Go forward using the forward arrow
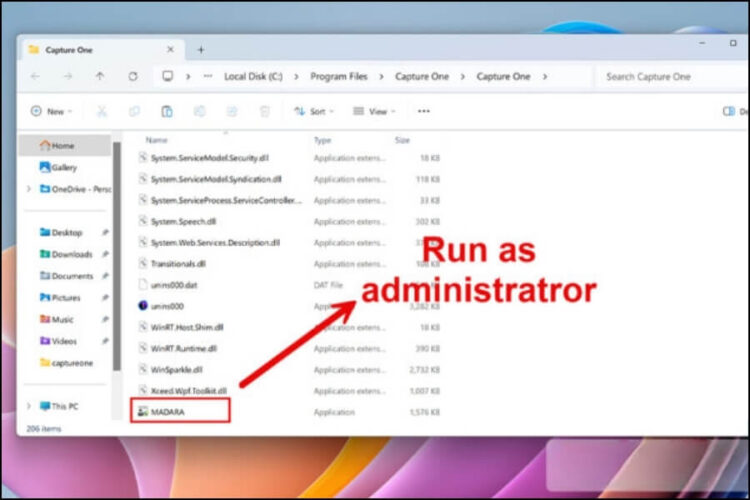Viewport: 750px width, 500px height. (x=67, y=76)
